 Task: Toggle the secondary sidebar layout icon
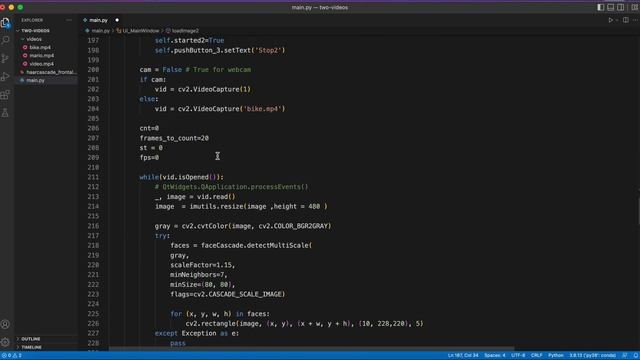(x=620, y=7)
